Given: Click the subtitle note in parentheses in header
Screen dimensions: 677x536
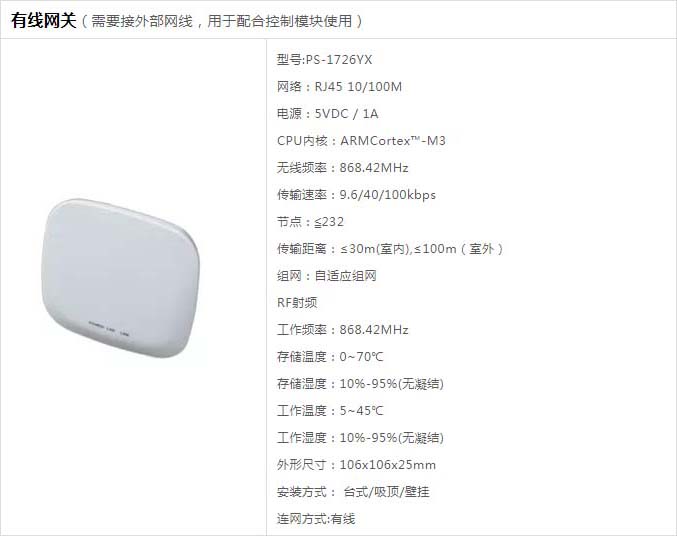Looking at the screenshot, I should click(222, 21).
